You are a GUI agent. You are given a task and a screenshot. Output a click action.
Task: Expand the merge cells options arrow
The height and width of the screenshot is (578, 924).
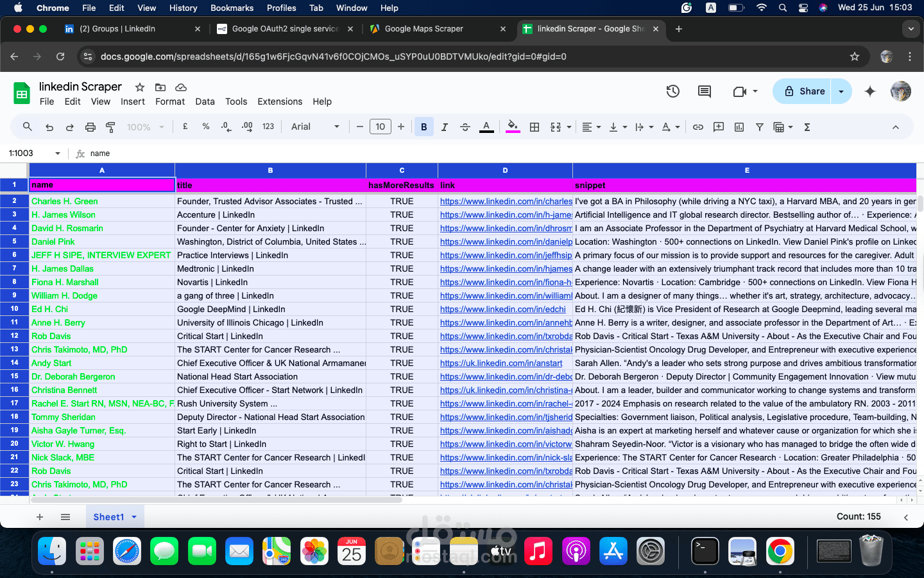569,127
